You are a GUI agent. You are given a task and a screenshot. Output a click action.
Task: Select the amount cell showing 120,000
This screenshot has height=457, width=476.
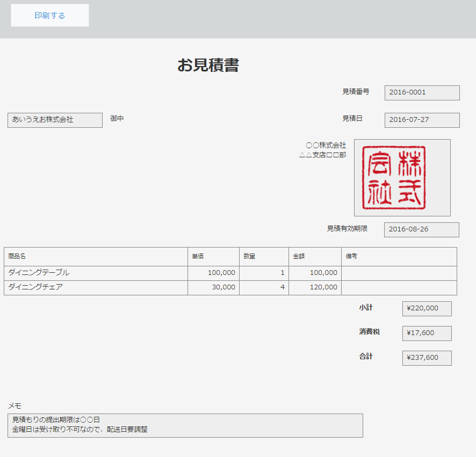(315, 287)
